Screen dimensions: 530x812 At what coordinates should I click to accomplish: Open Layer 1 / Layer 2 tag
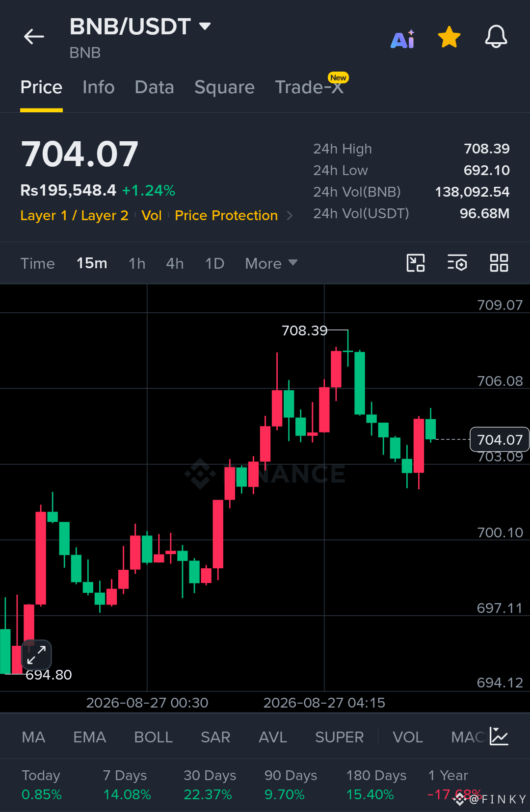coord(74,215)
